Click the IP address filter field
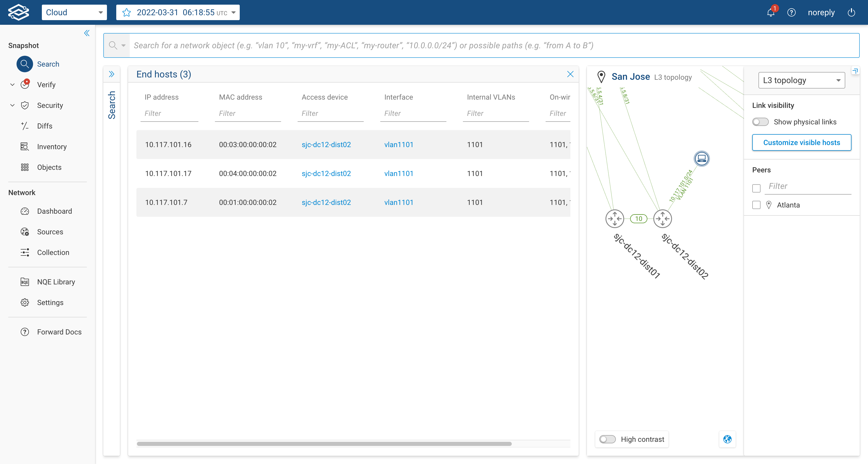 point(169,114)
